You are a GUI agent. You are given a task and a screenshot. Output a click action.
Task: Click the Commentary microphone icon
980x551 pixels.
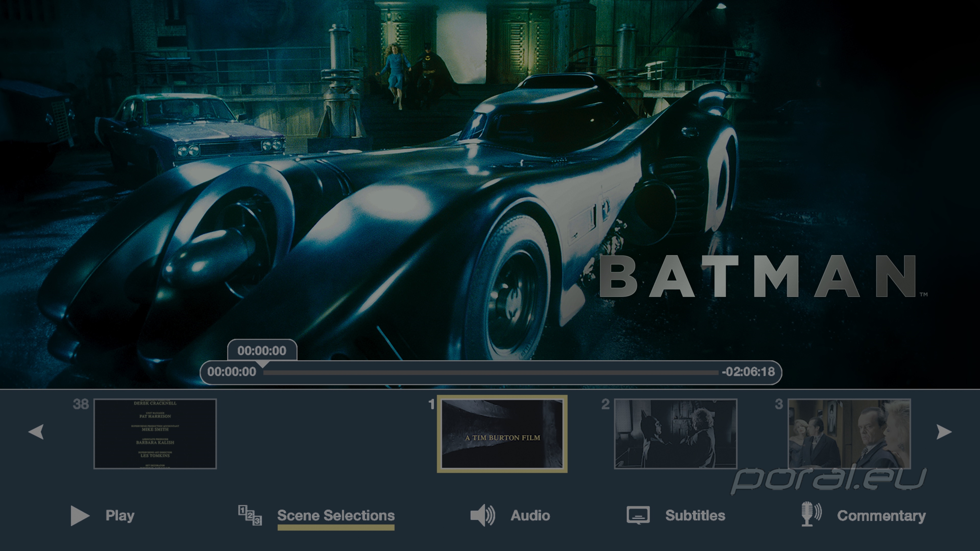[811, 514]
